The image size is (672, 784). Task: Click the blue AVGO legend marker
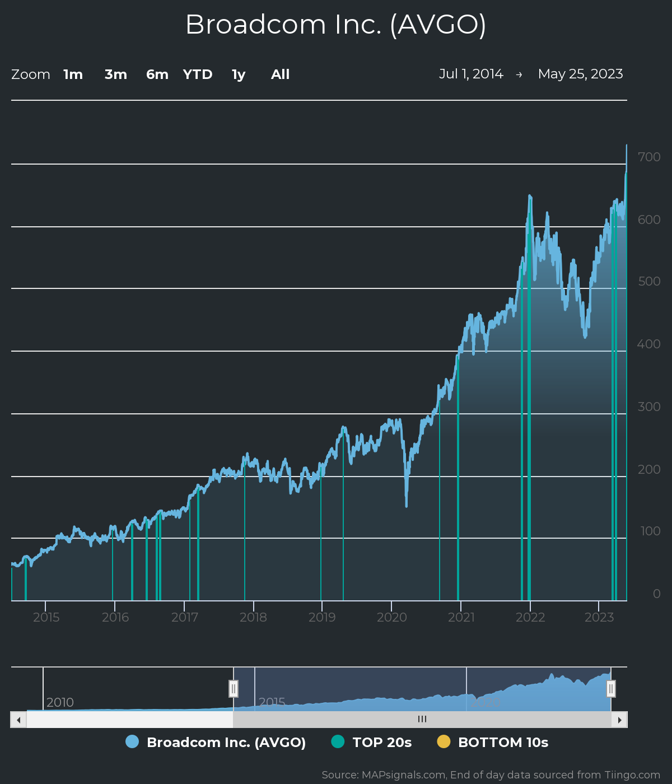132,741
